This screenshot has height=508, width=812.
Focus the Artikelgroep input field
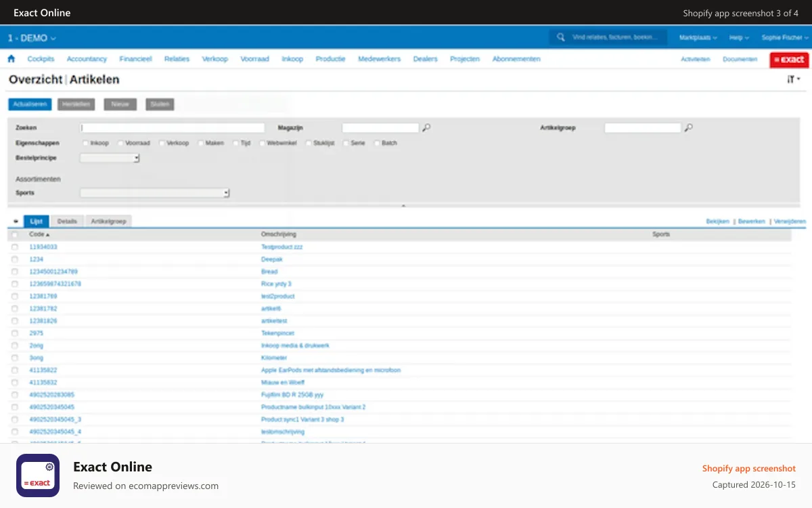click(x=642, y=127)
